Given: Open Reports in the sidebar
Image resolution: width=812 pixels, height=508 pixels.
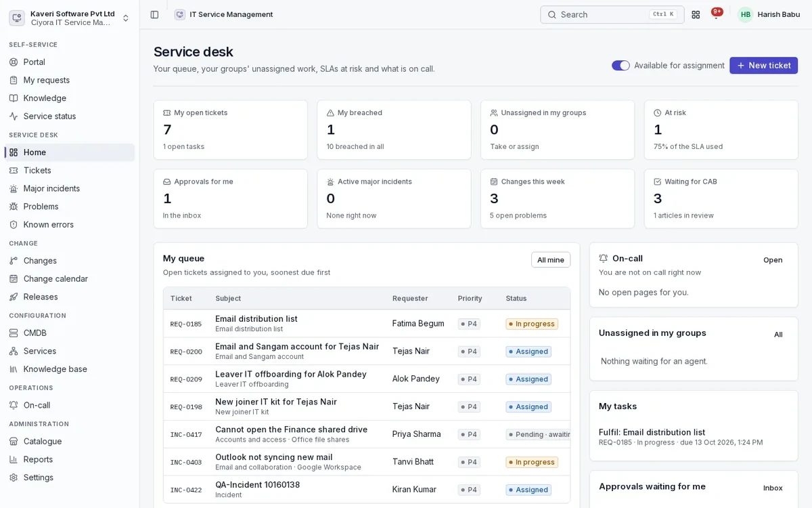Looking at the screenshot, I should click(70, 459).
